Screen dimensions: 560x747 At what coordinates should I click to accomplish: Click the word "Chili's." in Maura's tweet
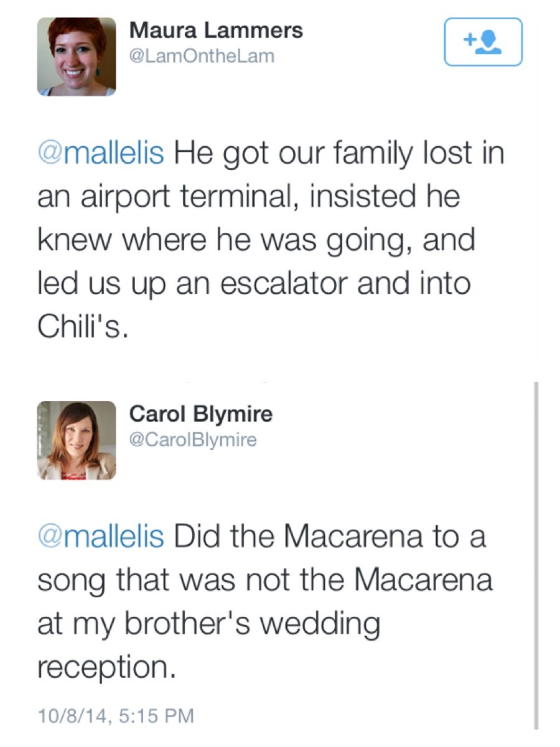pyautogui.click(x=83, y=327)
